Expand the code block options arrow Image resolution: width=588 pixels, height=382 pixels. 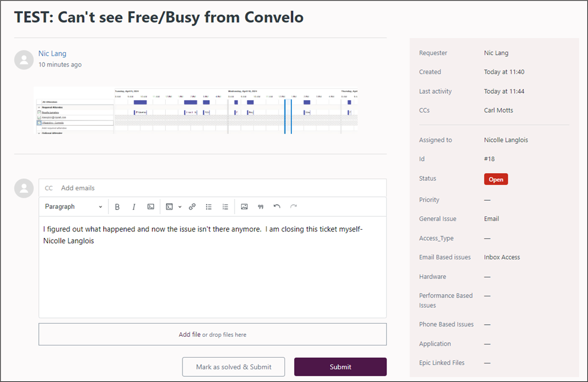tap(180, 207)
